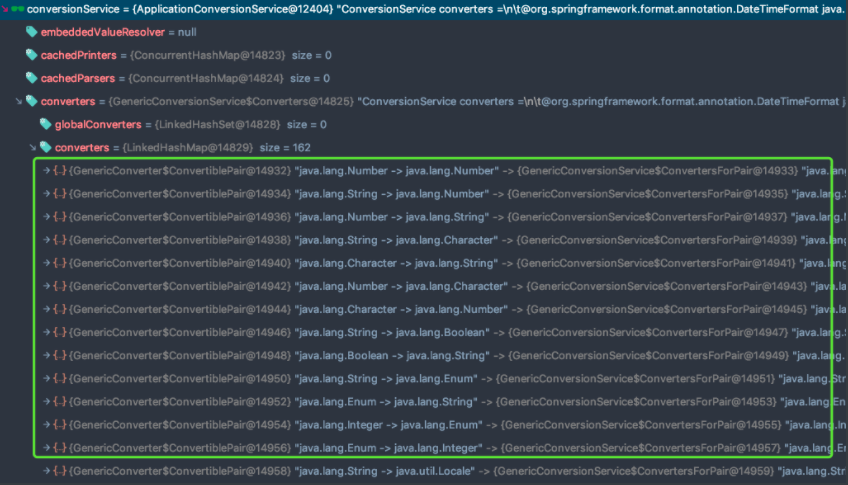The width and height of the screenshot is (848, 485).
Task: Click the map entry icon of ConvertiblePair@14940
Action: coord(59,263)
